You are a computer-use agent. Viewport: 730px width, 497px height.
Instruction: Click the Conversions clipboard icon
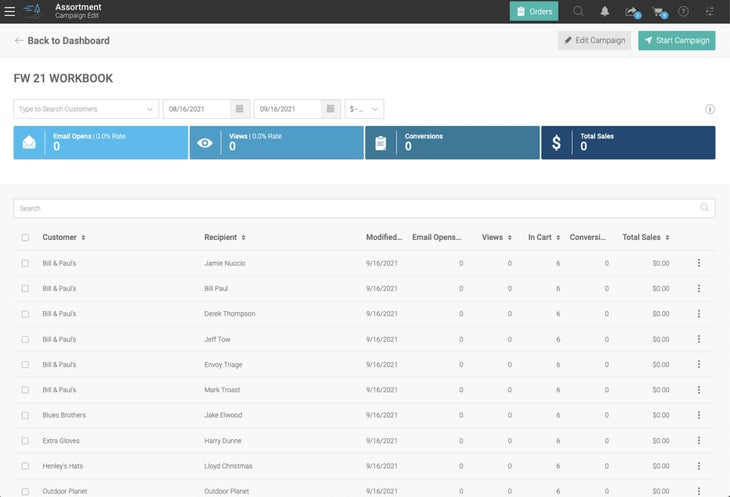(x=381, y=143)
